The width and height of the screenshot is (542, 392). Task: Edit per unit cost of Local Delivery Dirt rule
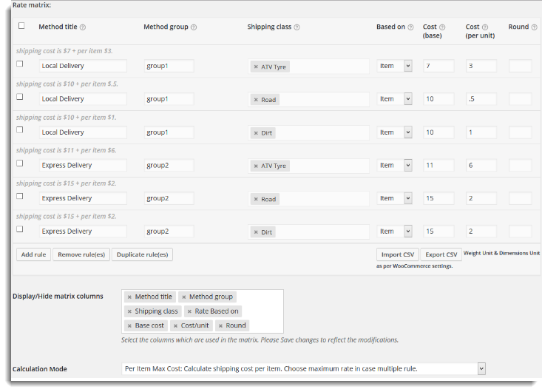tap(481, 132)
